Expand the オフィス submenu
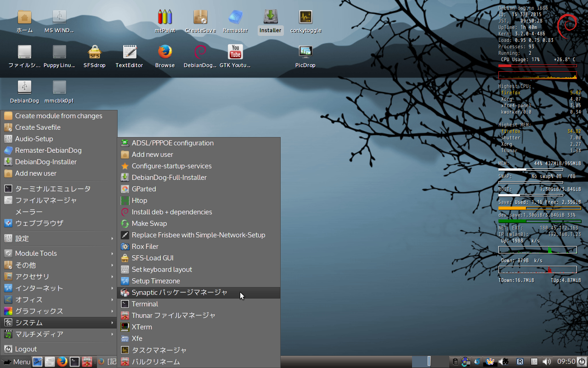Screen dimensions: 588x368 [59, 299]
